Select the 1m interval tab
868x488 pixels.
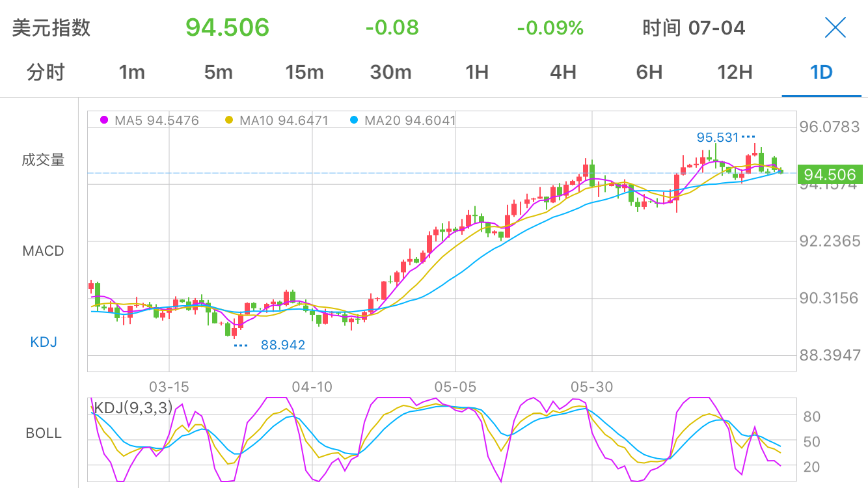point(132,72)
